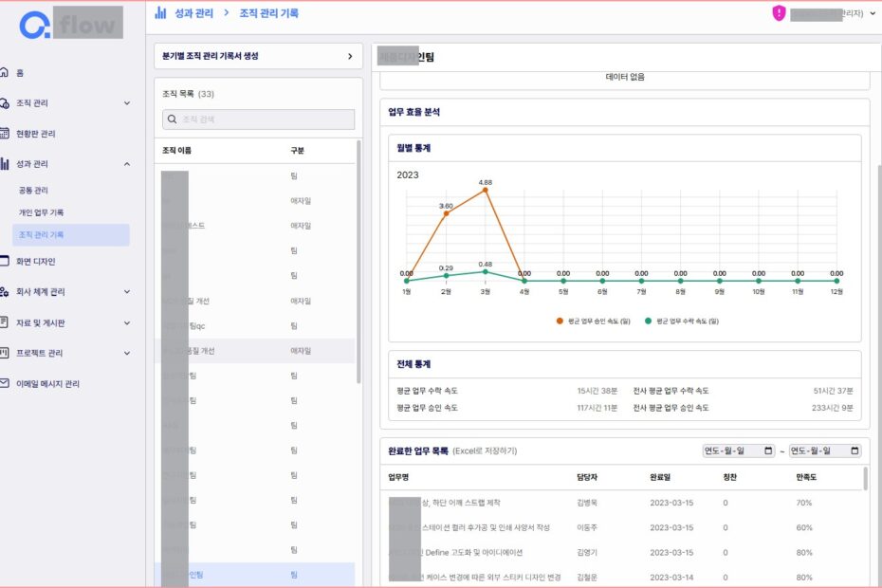Click the magnifier icon in 조직 검색 box
This screenshot has height=588, width=882.
click(x=172, y=119)
